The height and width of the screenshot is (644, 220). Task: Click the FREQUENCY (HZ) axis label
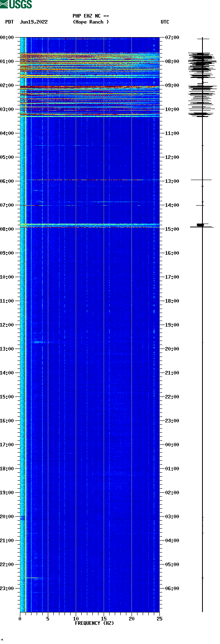94,623
